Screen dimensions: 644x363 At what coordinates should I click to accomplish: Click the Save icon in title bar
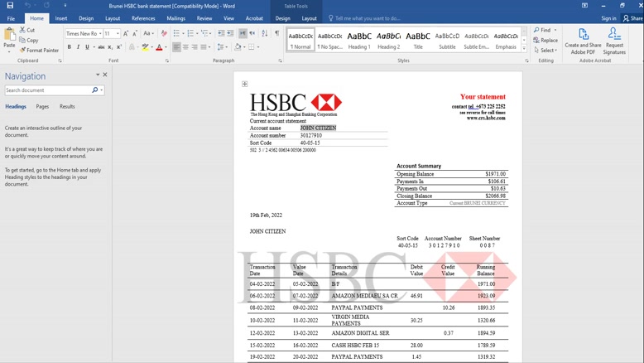[10, 5]
